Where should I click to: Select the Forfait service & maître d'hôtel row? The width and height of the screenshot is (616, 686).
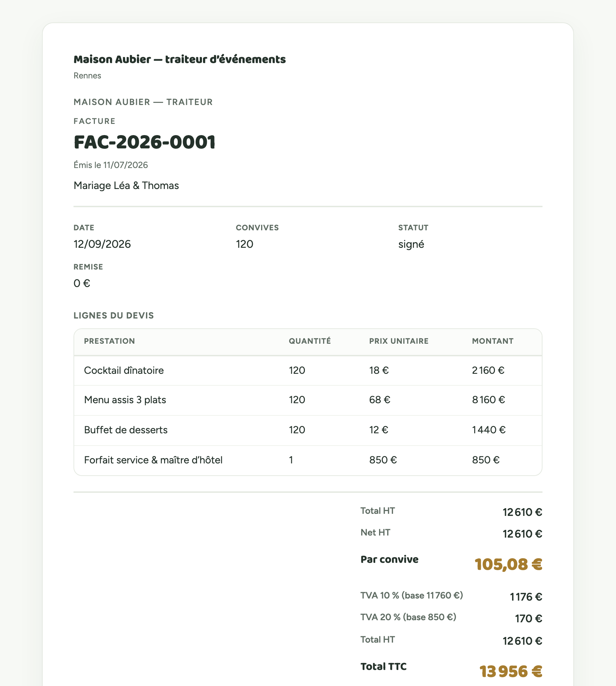click(x=308, y=461)
